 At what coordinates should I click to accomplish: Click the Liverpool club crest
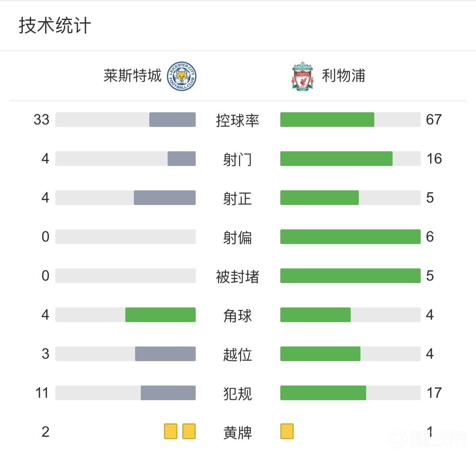(302, 76)
